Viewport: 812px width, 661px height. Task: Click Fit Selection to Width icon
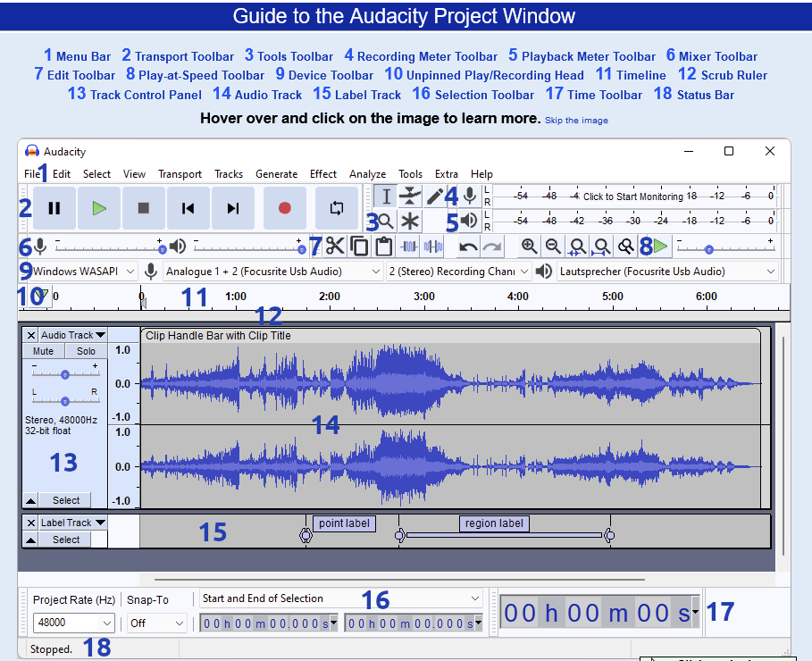coord(577,247)
